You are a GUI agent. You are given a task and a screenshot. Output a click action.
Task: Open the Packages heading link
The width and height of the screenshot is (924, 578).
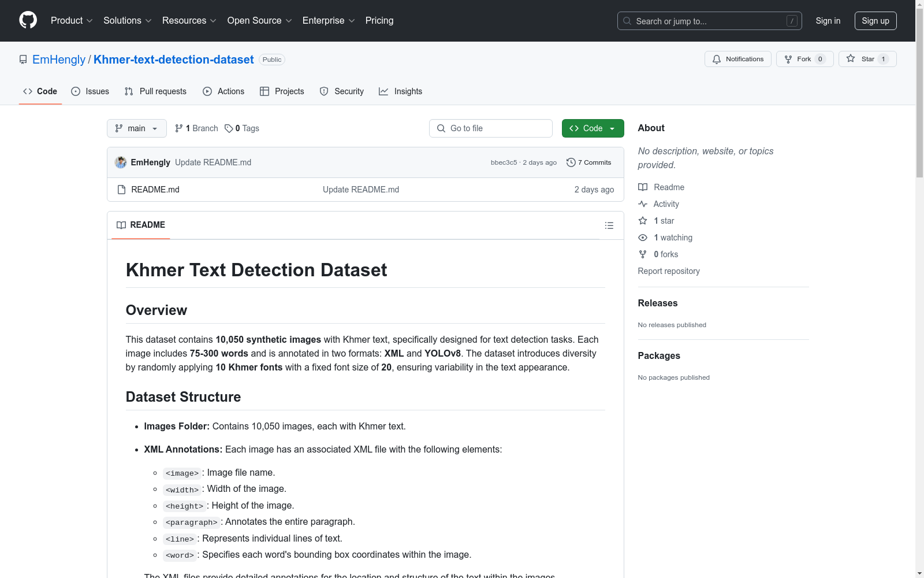click(659, 355)
